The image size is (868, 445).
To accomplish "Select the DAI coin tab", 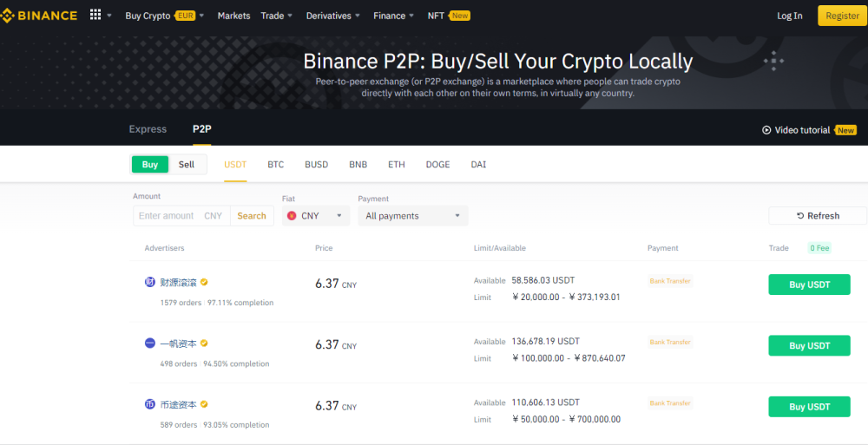I will coord(478,165).
